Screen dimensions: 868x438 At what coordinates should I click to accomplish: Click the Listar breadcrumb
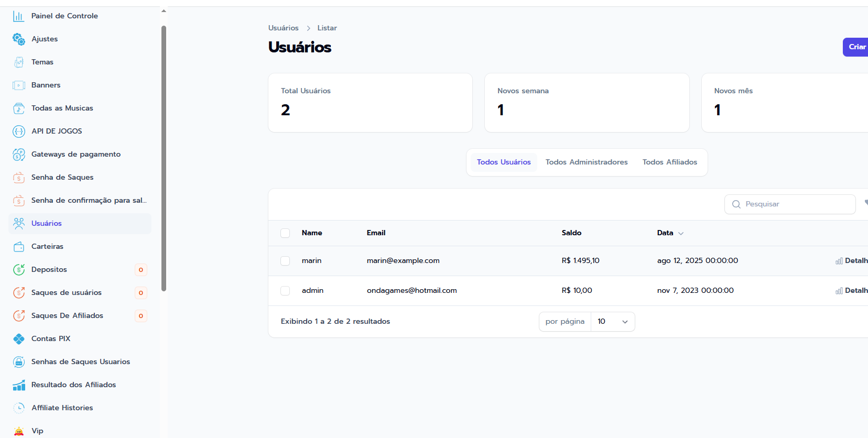coord(327,28)
